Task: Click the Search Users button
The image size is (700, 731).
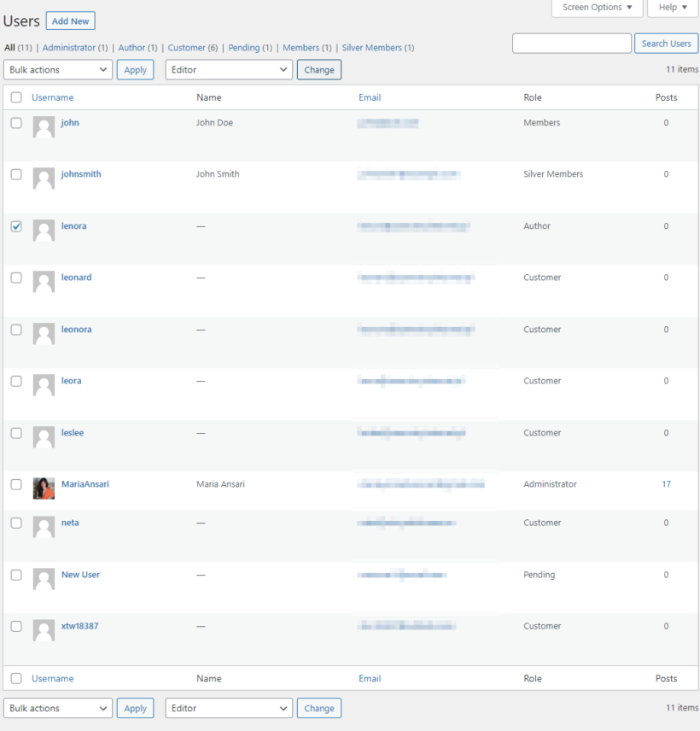Action: point(666,43)
